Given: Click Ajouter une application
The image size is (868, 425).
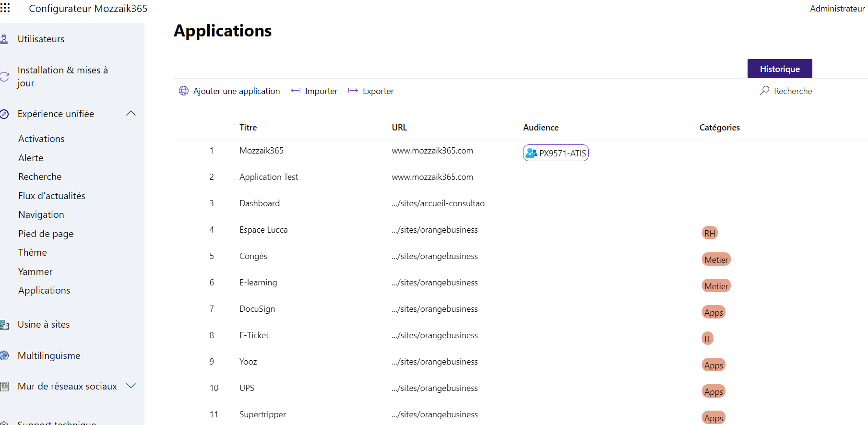Looking at the screenshot, I should (x=229, y=91).
